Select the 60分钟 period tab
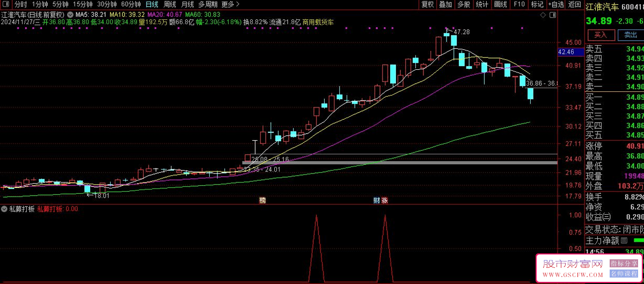 pyautogui.click(x=131, y=4)
